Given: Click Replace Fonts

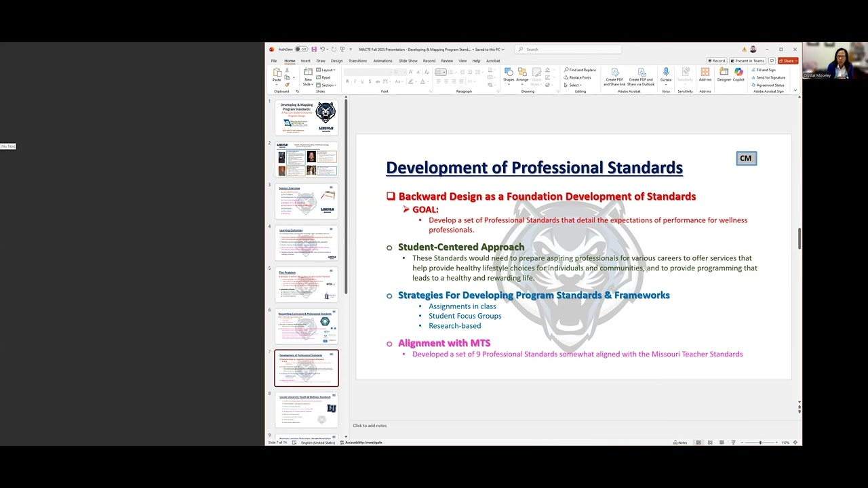Looking at the screenshot, I should [578, 77].
